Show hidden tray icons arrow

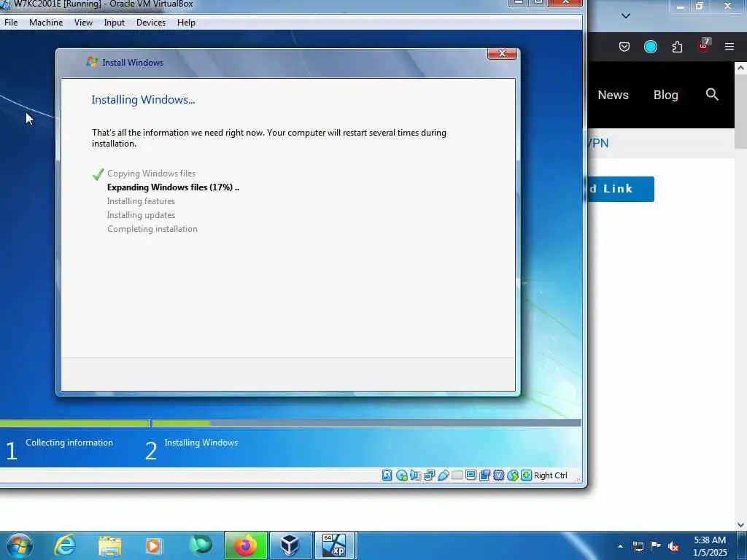(x=620, y=546)
